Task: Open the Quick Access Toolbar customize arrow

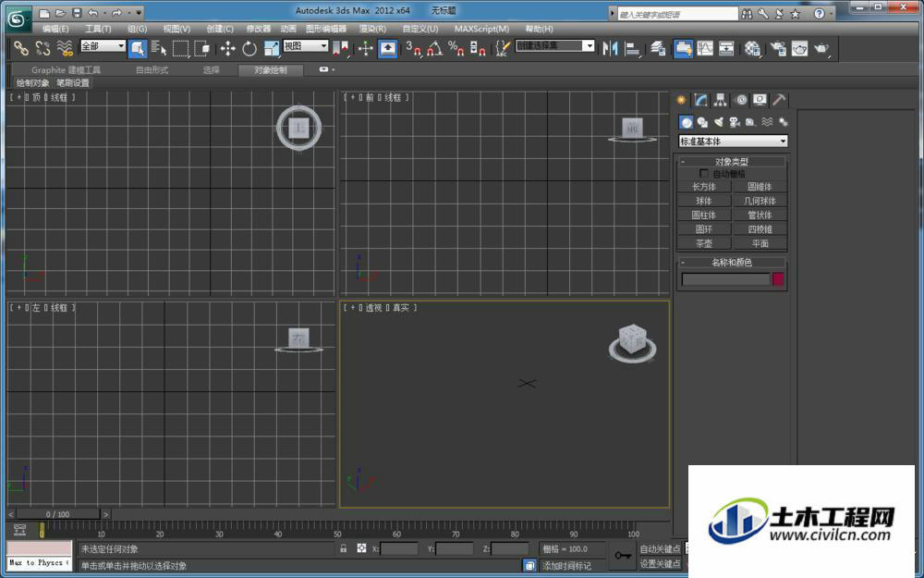Action: click(140, 12)
